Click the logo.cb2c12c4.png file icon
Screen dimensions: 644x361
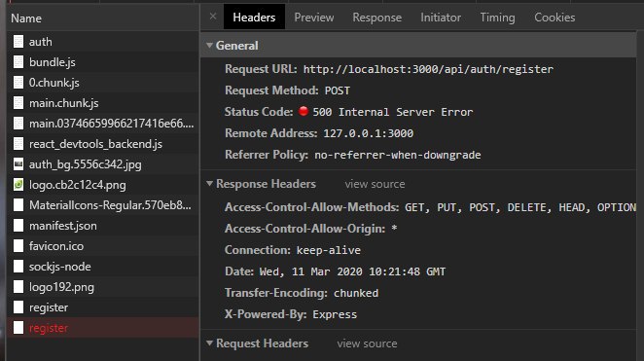pos(18,185)
